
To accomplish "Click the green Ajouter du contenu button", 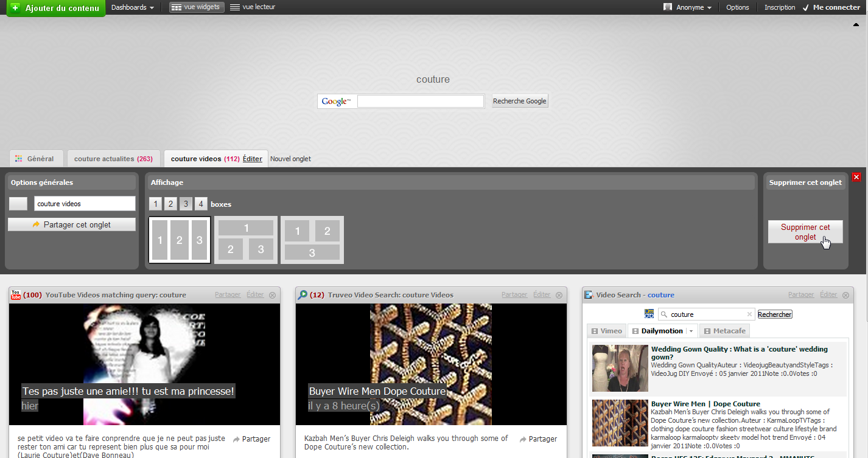I will (x=56, y=8).
